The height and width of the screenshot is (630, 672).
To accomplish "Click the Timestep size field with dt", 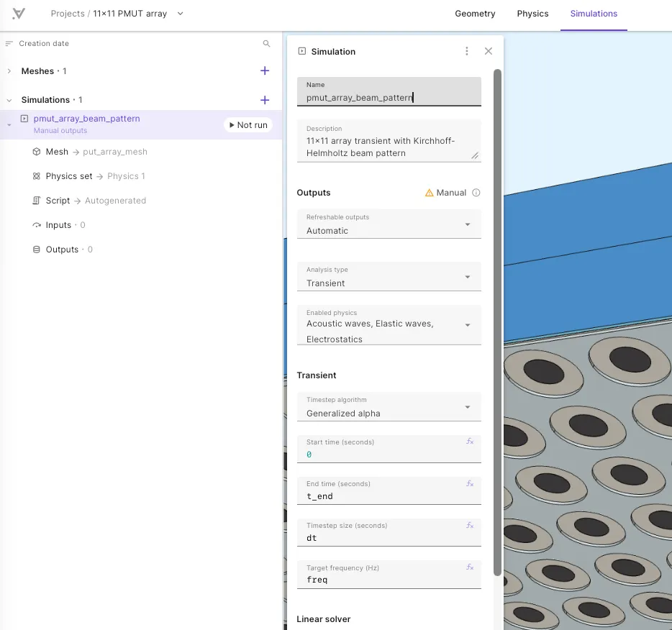I will coord(389,532).
